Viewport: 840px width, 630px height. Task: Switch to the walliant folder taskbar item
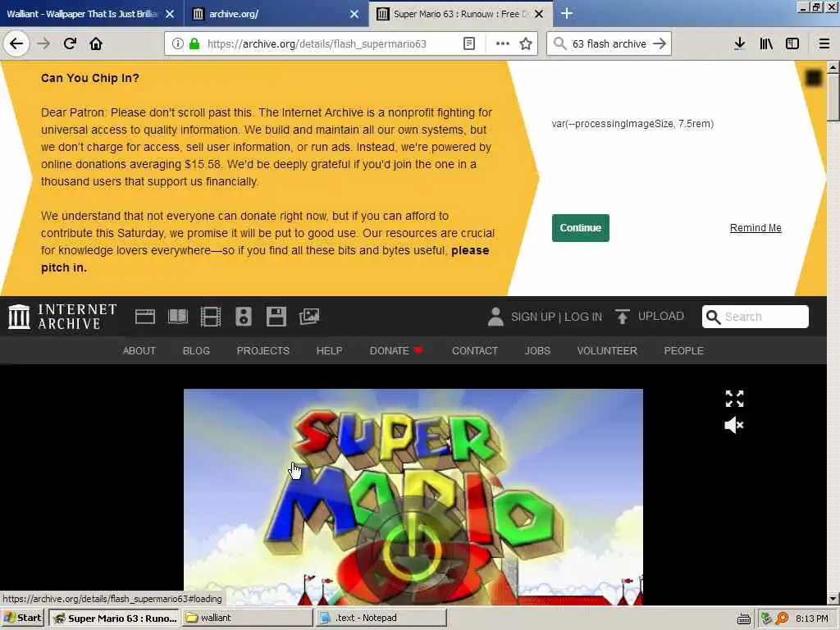point(247,618)
